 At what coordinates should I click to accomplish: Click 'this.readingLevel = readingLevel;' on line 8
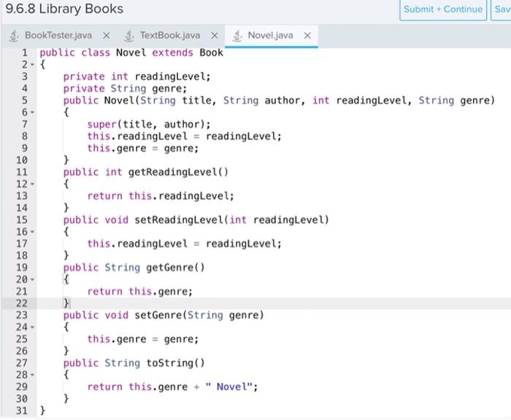(184, 136)
